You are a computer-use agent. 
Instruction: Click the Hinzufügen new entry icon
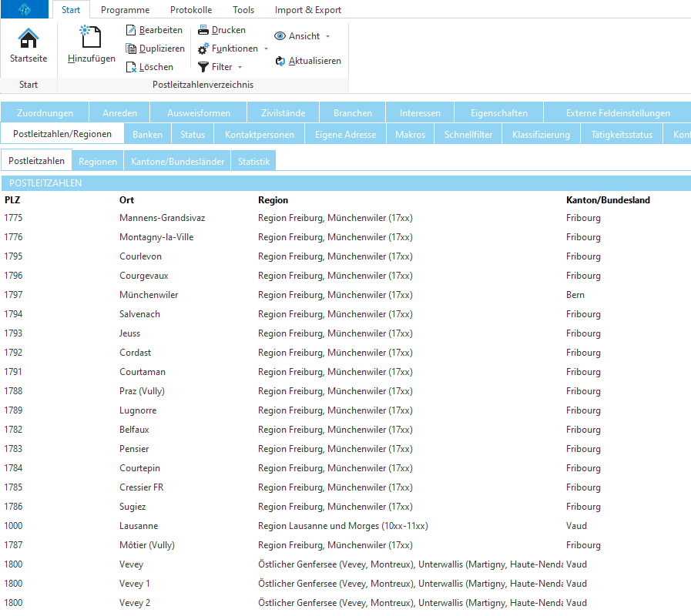[x=91, y=37]
